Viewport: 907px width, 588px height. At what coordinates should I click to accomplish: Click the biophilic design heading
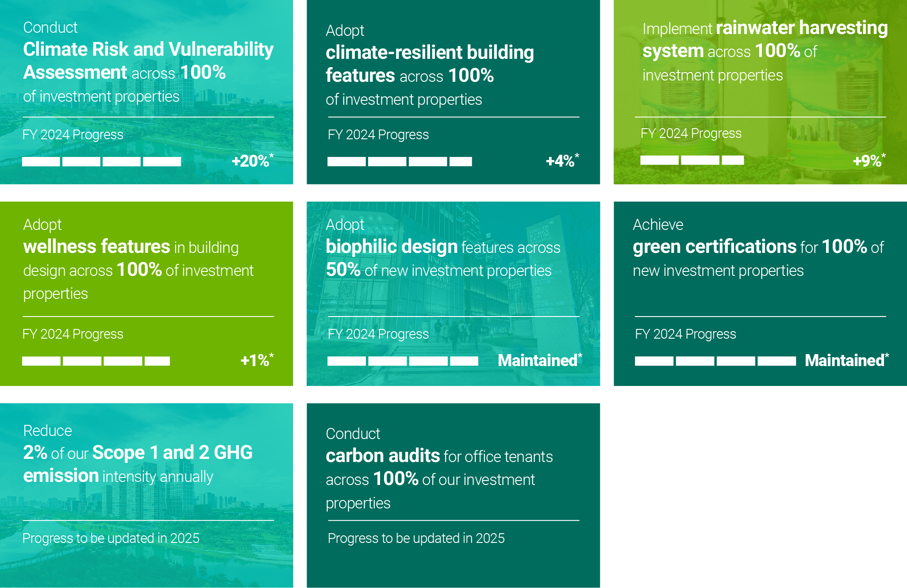pyautogui.click(x=392, y=247)
